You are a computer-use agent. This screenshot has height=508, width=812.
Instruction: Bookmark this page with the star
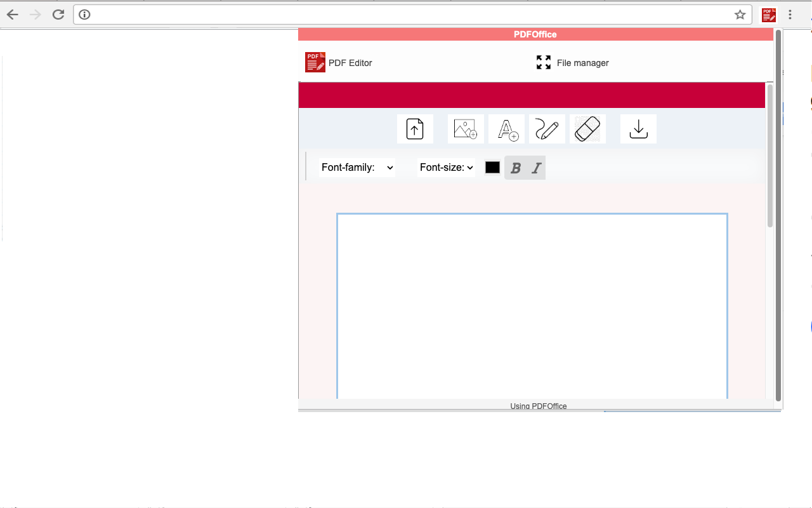point(740,14)
